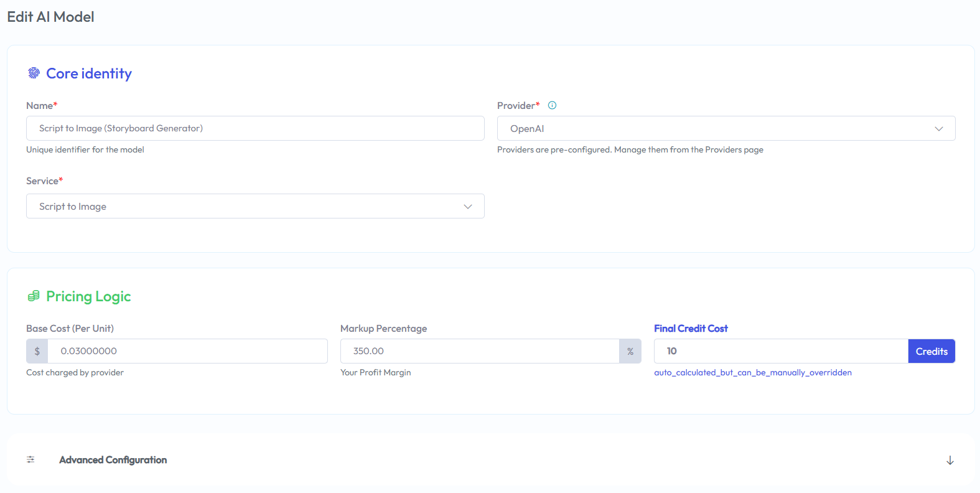
Task: Click the Provider info icon
Action: 552,105
